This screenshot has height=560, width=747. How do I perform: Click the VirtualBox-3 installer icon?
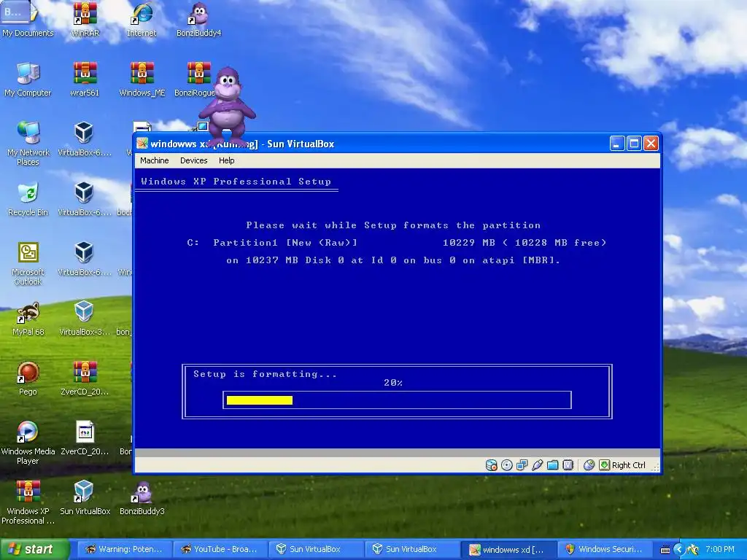tap(85, 319)
